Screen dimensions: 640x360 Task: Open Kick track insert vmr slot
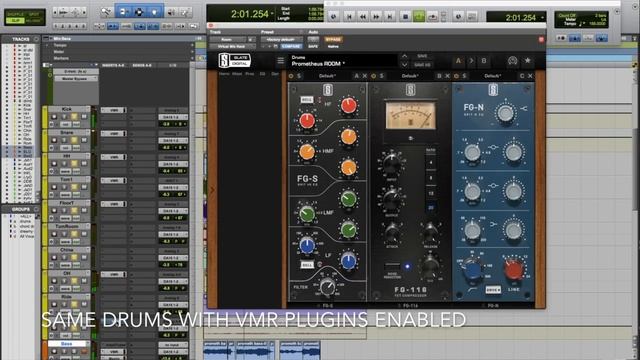pos(114,110)
